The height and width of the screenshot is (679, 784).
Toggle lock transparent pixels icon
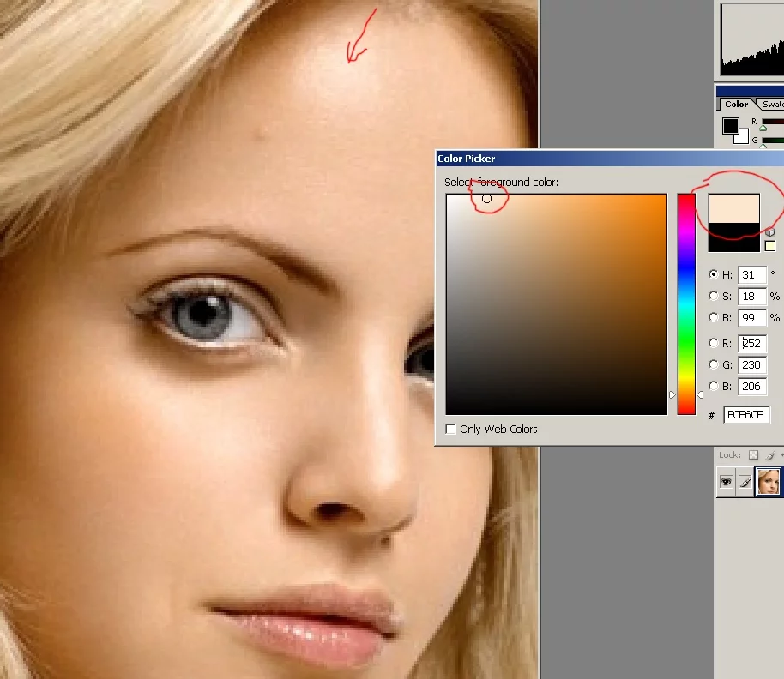[x=753, y=455]
